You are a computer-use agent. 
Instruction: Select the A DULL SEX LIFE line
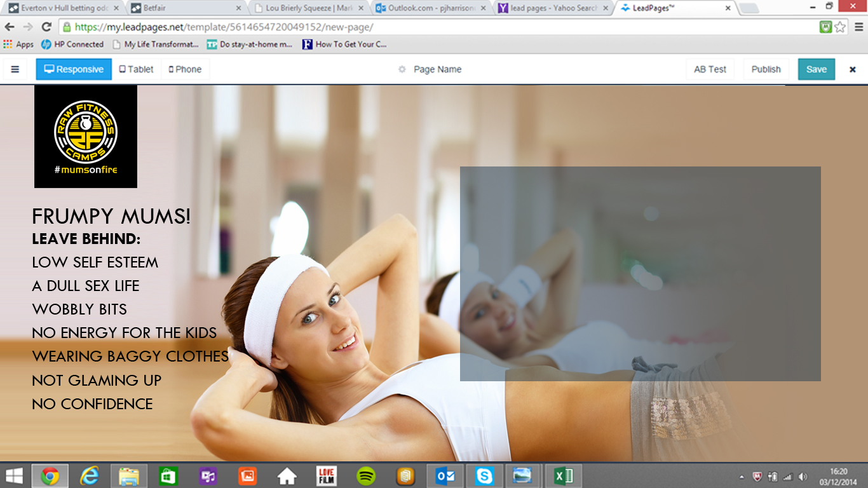[x=86, y=286]
